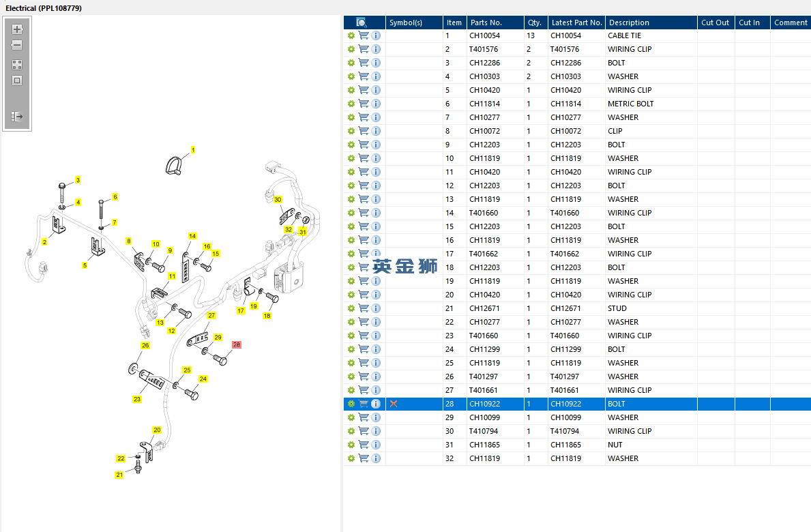Click STUD description in row 21

coord(617,308)
